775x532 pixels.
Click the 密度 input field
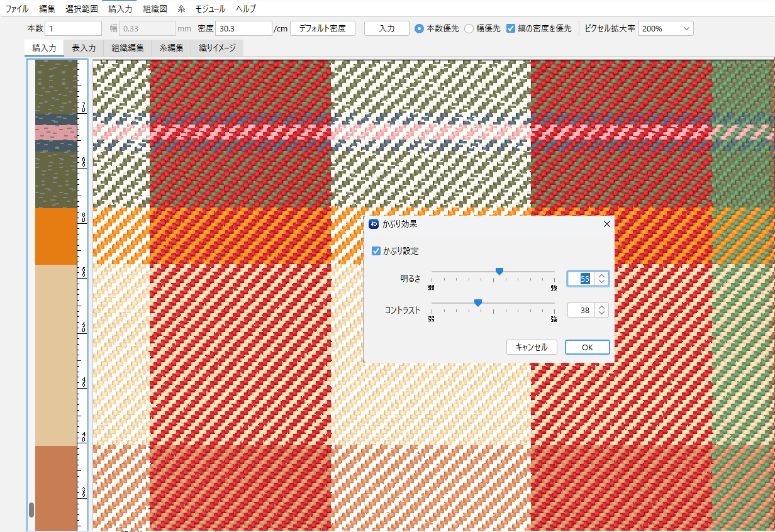coord(243,28)
